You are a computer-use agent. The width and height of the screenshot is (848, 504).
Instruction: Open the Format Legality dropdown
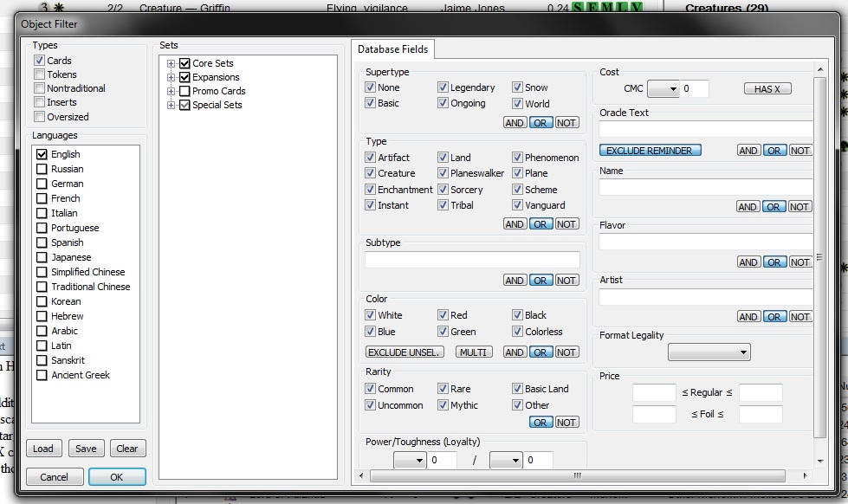click(x=709, y=352)
